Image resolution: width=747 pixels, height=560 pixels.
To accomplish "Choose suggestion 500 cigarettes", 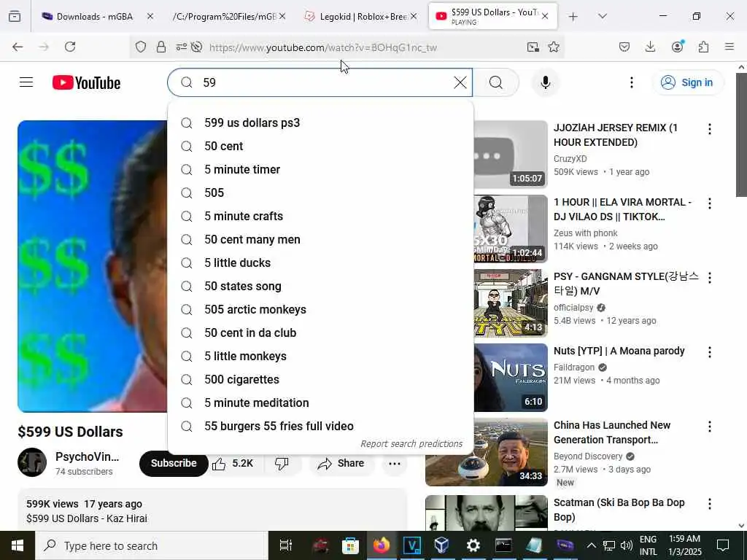I will (321, 379).
